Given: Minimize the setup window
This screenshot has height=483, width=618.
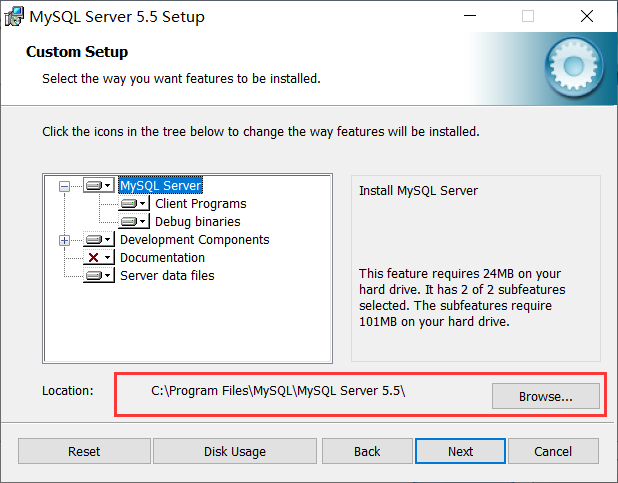Looking at the screenshot, I should [x=470, y=16].
